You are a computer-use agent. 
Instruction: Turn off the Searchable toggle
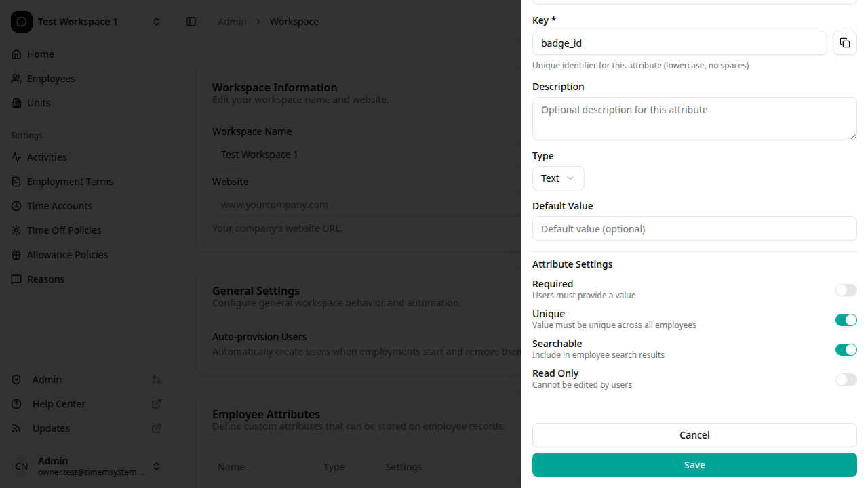(846, 349)
